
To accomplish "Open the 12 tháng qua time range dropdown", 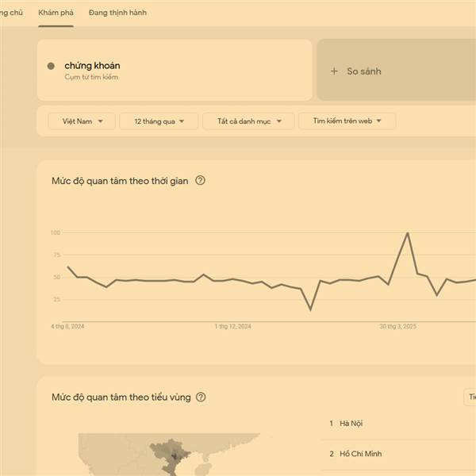I will pos(159,121).
